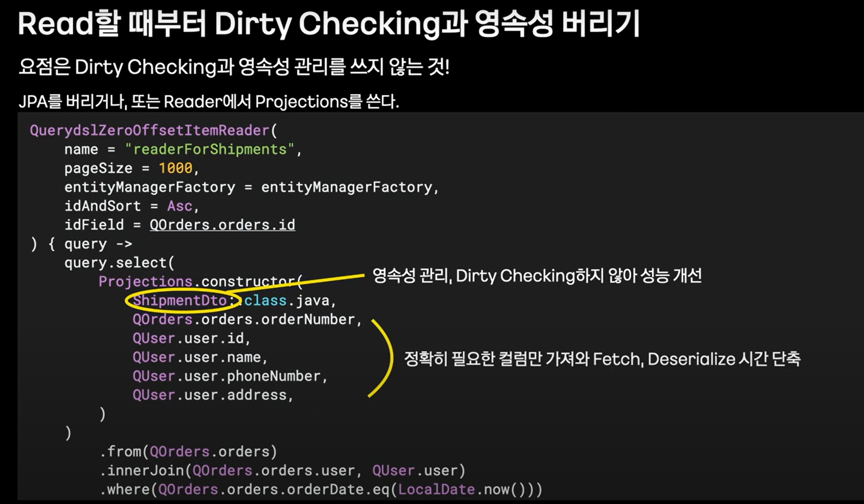
Task: Click the 'QUser.user.name,' line
Action: 199,357
